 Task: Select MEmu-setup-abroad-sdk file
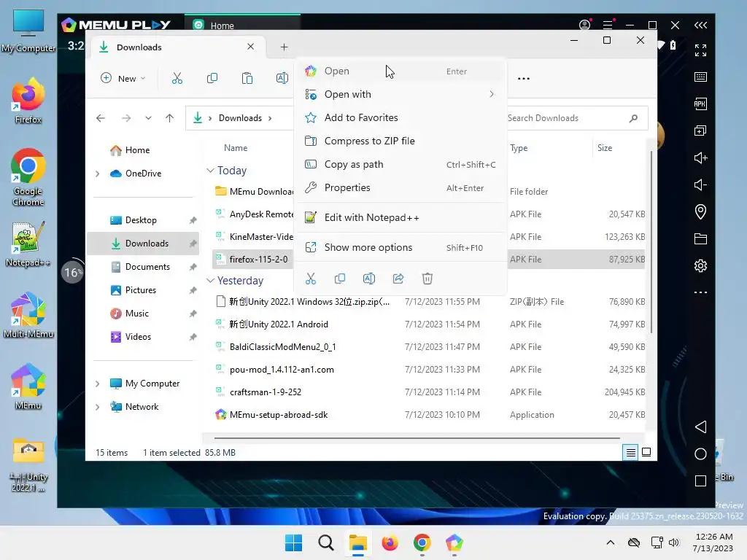428,415
